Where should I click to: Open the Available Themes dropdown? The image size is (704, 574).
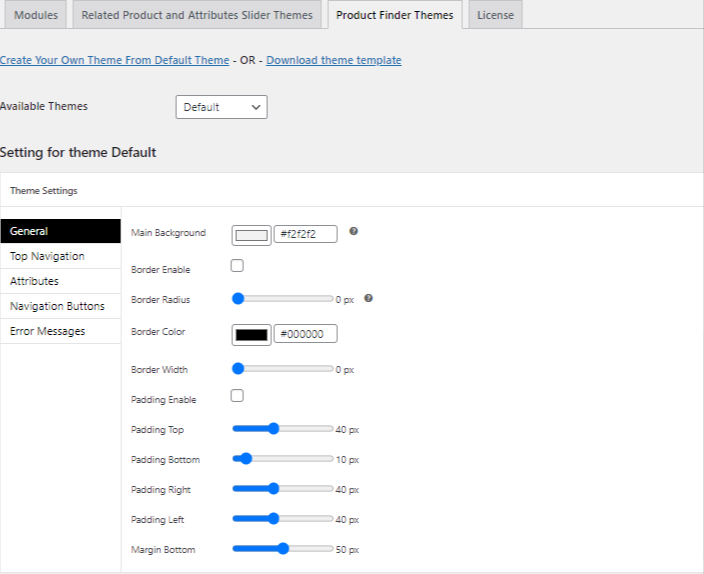pyautogui.click(x=221, y=107)
